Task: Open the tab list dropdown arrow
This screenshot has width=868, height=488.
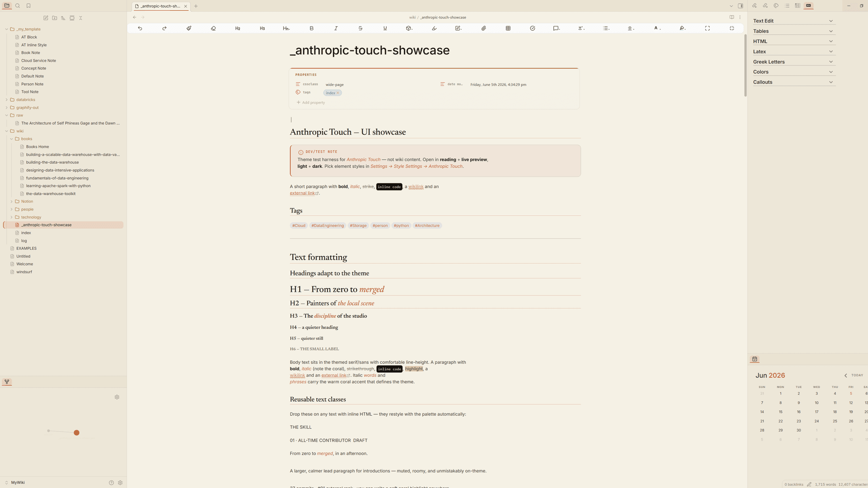Action: (x=731, y=6)
